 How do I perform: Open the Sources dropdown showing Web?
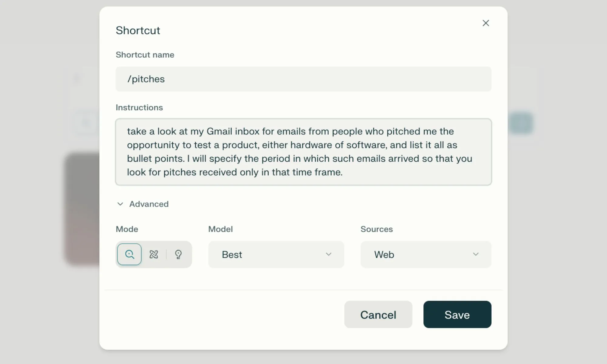pyautogui.click(x=426, y=254)
